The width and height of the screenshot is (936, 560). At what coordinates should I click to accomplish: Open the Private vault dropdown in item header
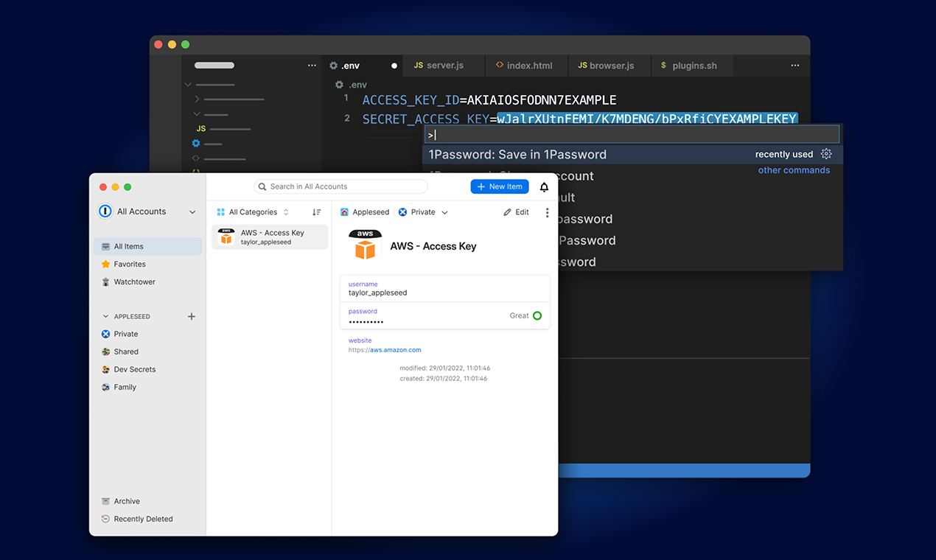(x=423, y=212)
